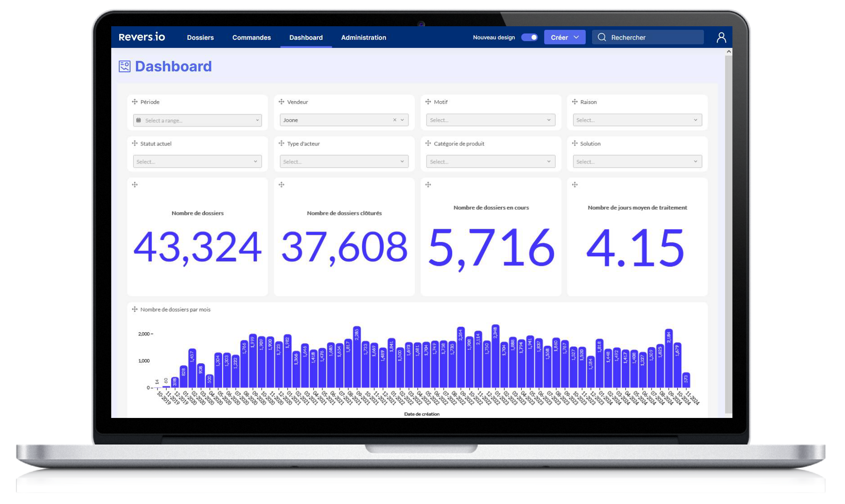
Task: Click the Dashboard title icon
Action: [124, 66]
